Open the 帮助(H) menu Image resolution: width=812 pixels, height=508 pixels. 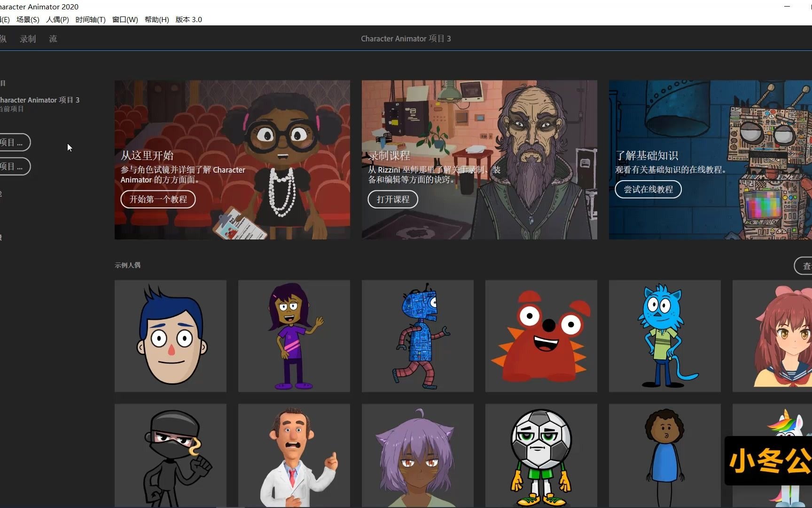[x=156, y=19]
